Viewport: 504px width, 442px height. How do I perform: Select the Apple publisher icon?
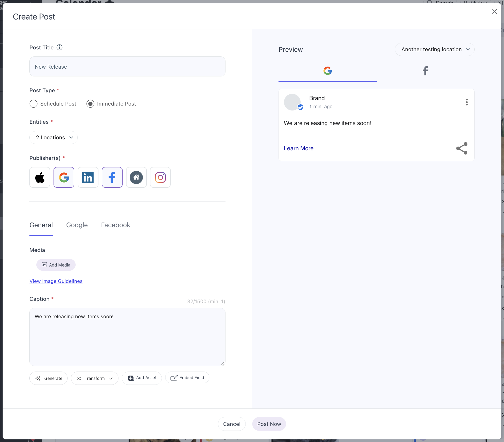tap(40, 177)
